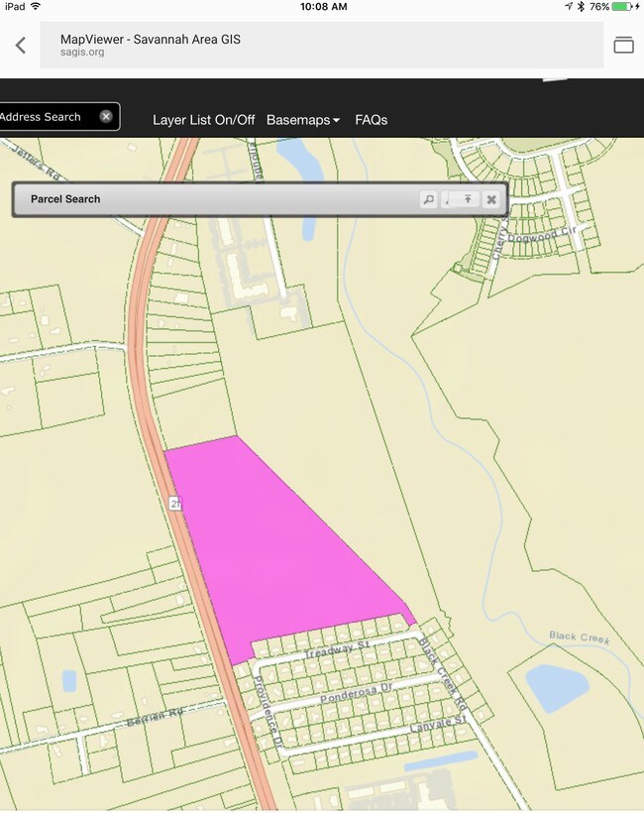The width and height of the screenshot is (644, 813).
Task: Click the magnifier icon in Parcel Search panel
Action: (x=428, y=199)
